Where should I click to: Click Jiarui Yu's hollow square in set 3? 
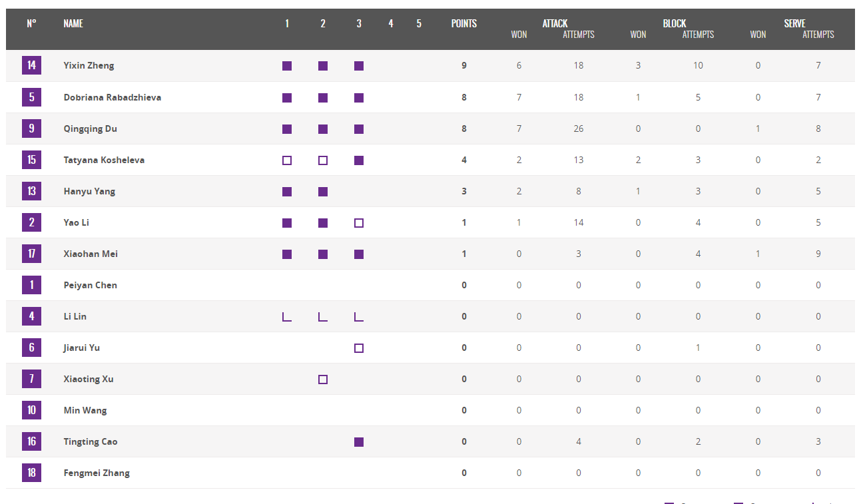coord(359,348)
